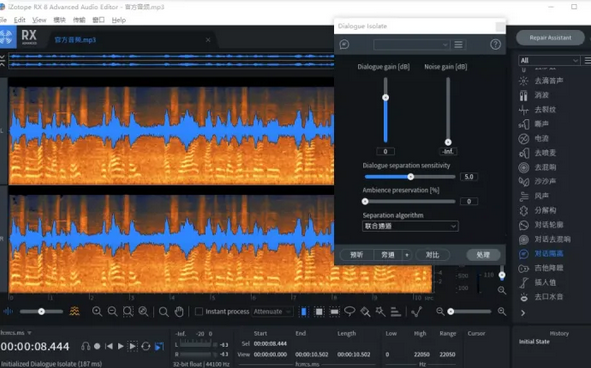
Task: Open the 去口水音 mouth de-click module
Action: (x=541, y=297)
